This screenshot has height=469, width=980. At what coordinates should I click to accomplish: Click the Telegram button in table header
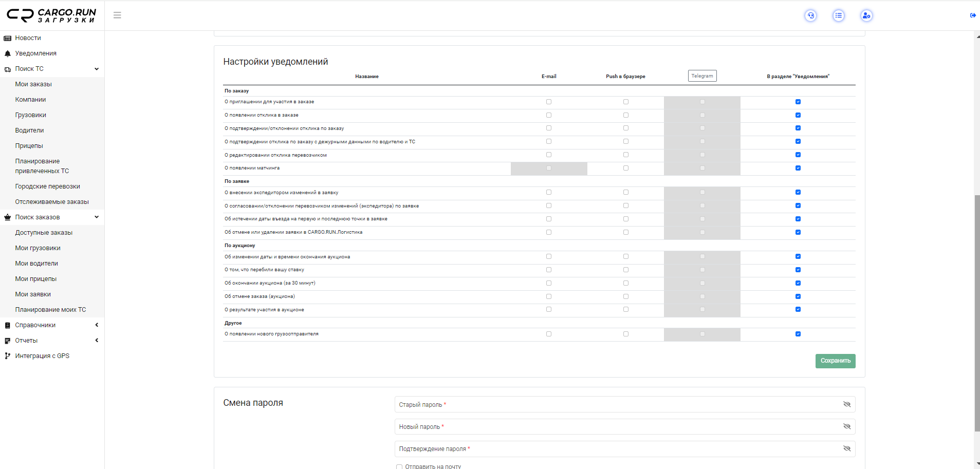click(x=702, y=76)
